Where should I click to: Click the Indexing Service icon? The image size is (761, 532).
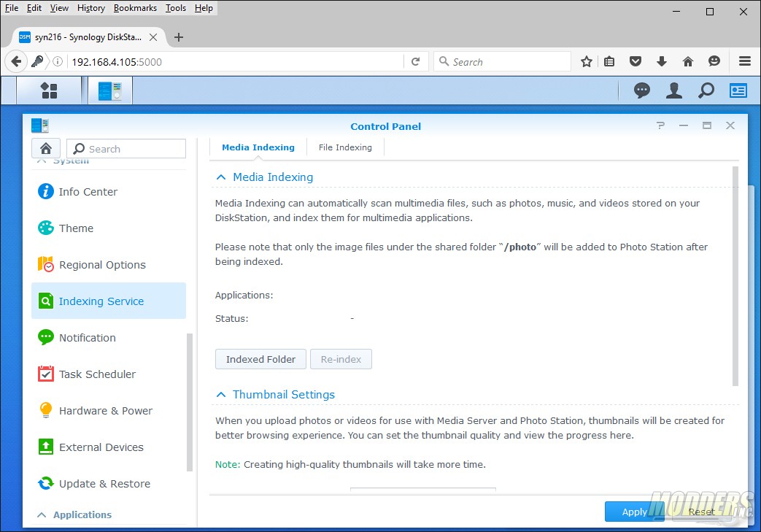46,301
